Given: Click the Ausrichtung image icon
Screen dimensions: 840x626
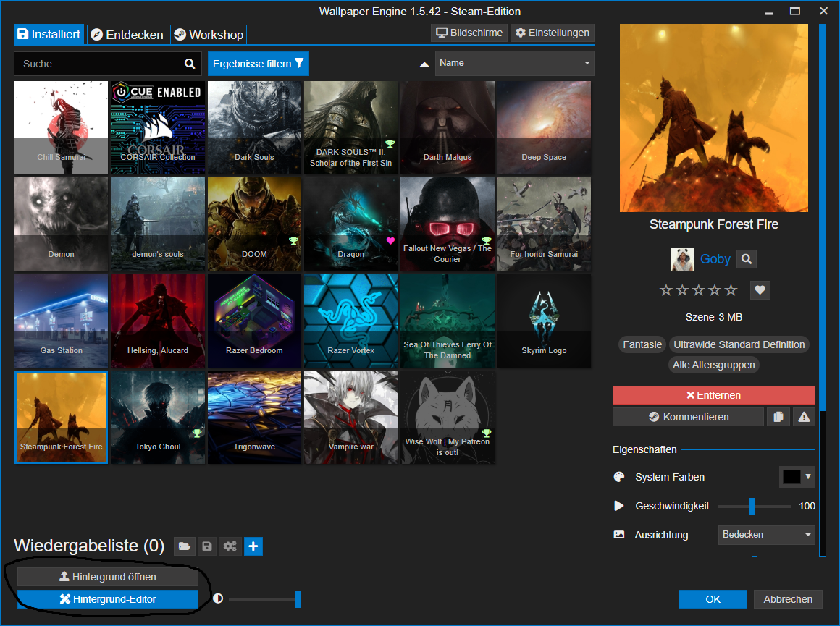Looking at the screenshot, I should point(618,534).
